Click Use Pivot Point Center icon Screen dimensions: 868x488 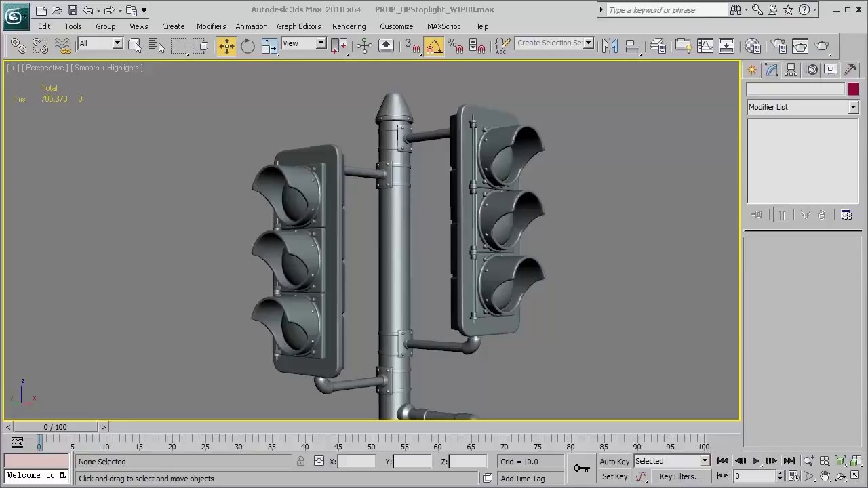click(339, 46)
